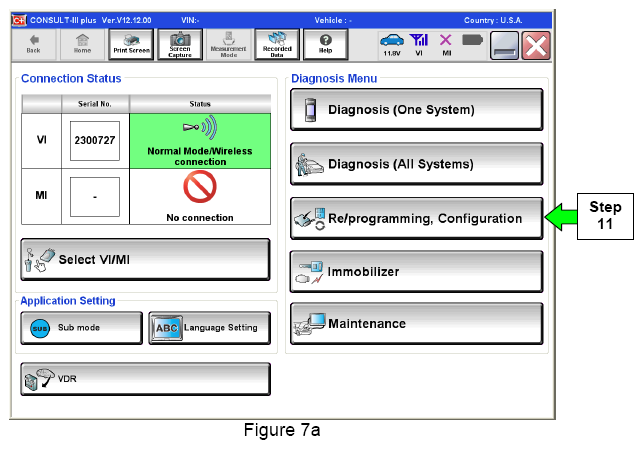Click the VI signal status icon
Viewport: 643px width, 449px height.
click(x=420, y=44)
